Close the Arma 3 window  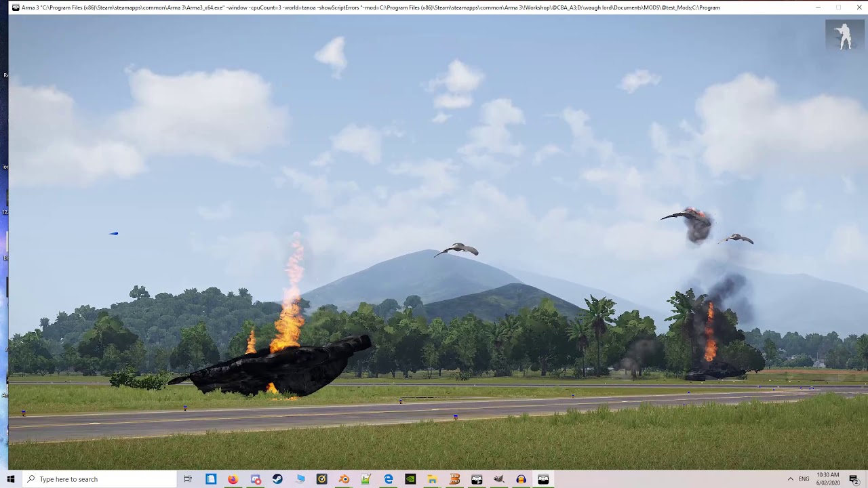click(858, 7)
